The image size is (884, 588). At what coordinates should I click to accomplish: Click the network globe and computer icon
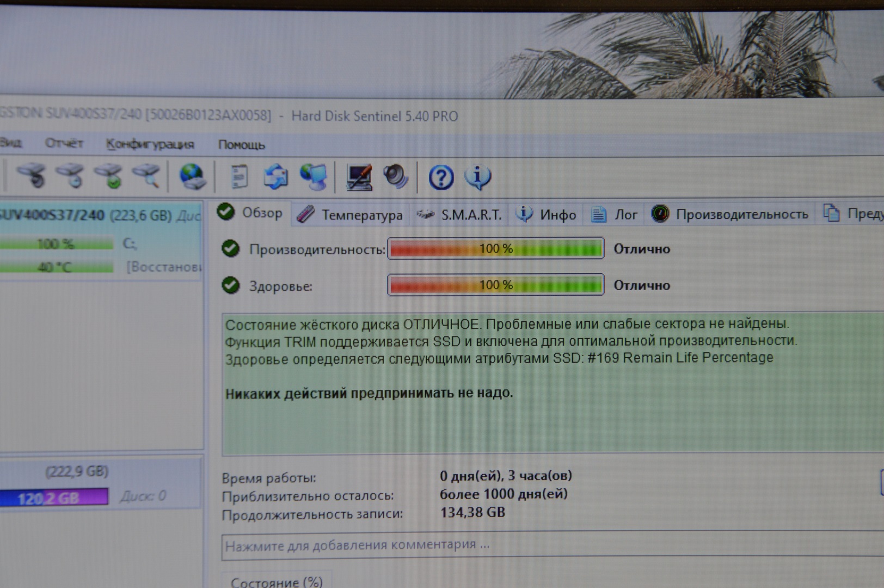tap(314, 177)
